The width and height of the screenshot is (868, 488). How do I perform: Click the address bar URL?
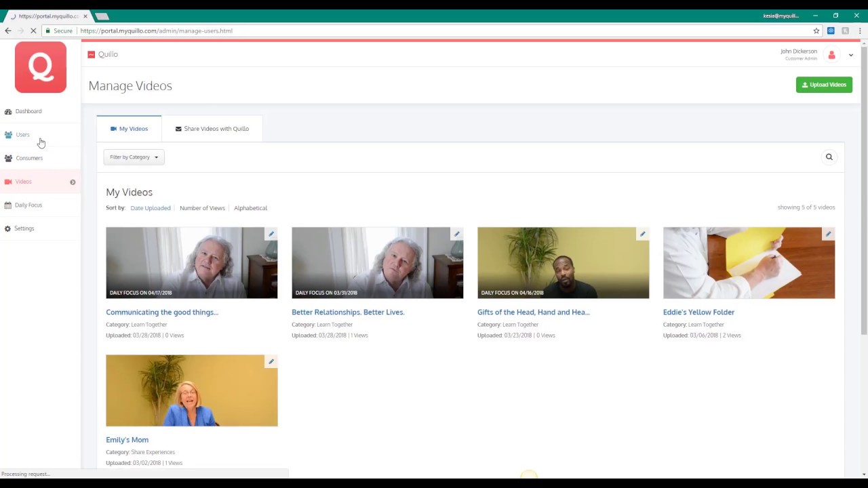point(156,31)
